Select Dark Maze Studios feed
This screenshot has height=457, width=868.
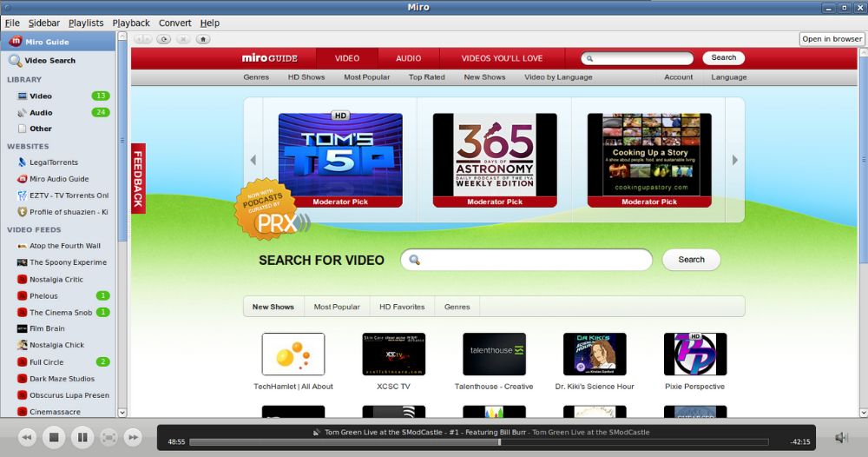(x=57, y=379)
